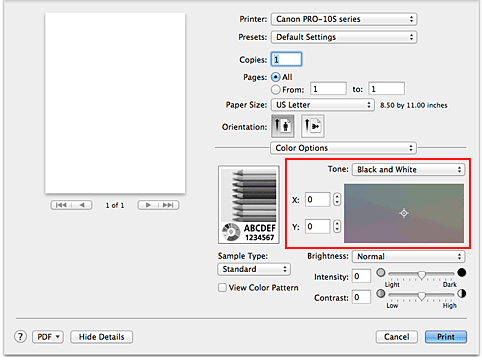
Task: Click the Contrast value field
Action: tap(361, 297)
